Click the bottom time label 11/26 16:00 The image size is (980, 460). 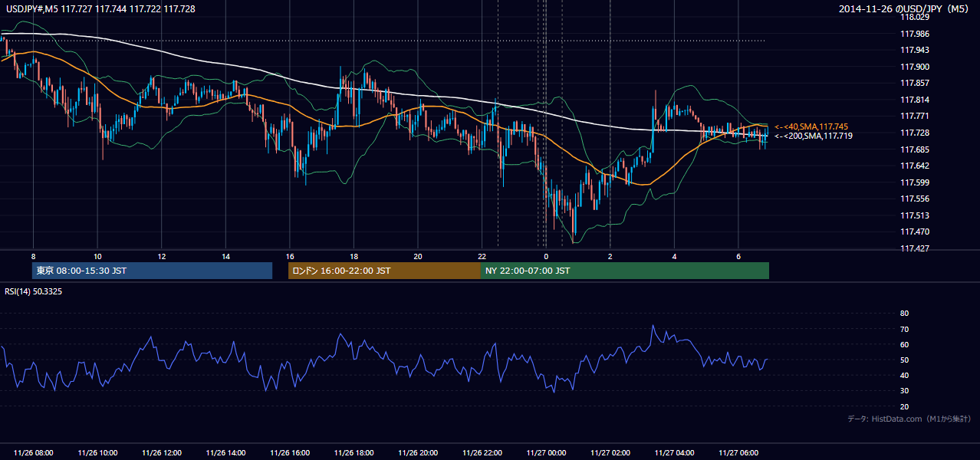pyautogui.click(x=290, y=453)
